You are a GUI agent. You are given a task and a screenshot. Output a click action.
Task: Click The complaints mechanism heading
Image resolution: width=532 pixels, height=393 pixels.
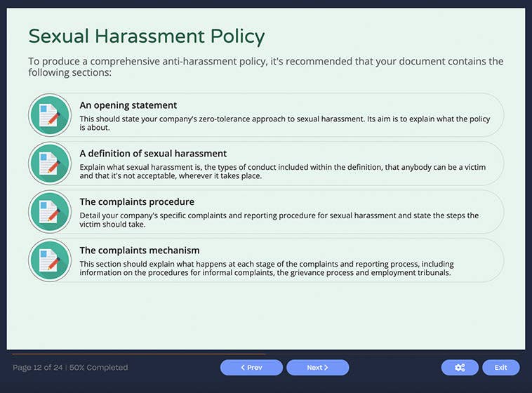click(140, 251)
